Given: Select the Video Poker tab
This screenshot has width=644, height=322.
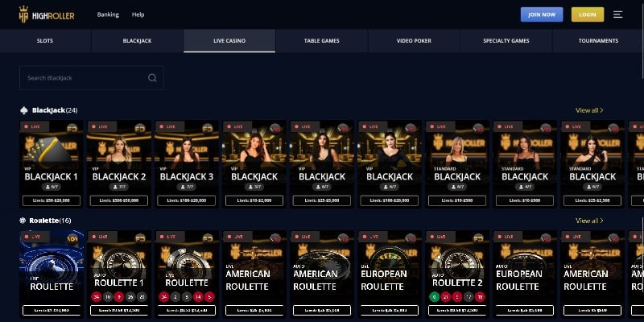Looking at the screenshot, I should (x=414, y=41).
